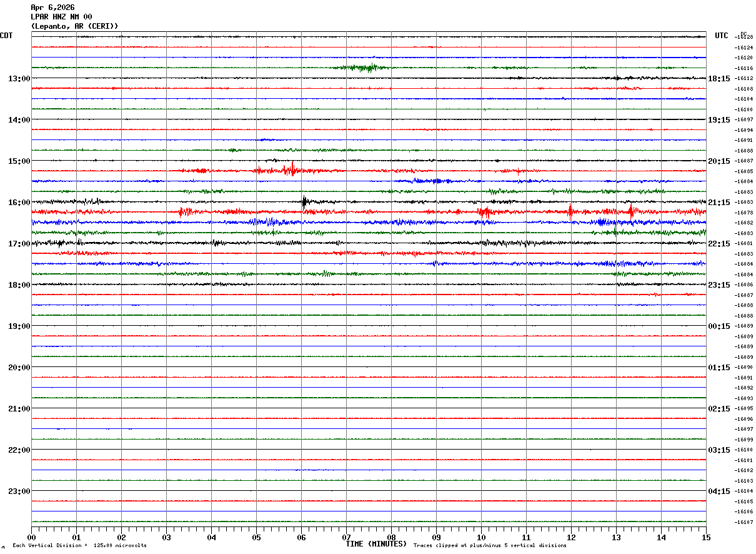Screen dimensions: 756x554
Task: Click minute tick label '04' on time axis
Action: [x=211, y=538]
